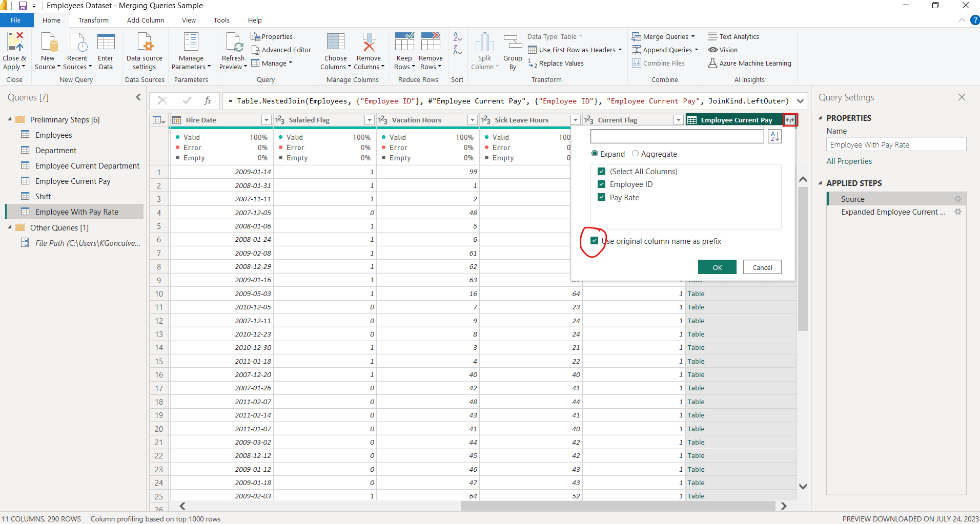Open the All Properties link
This screenshot has width=980, height=524.
849,161
